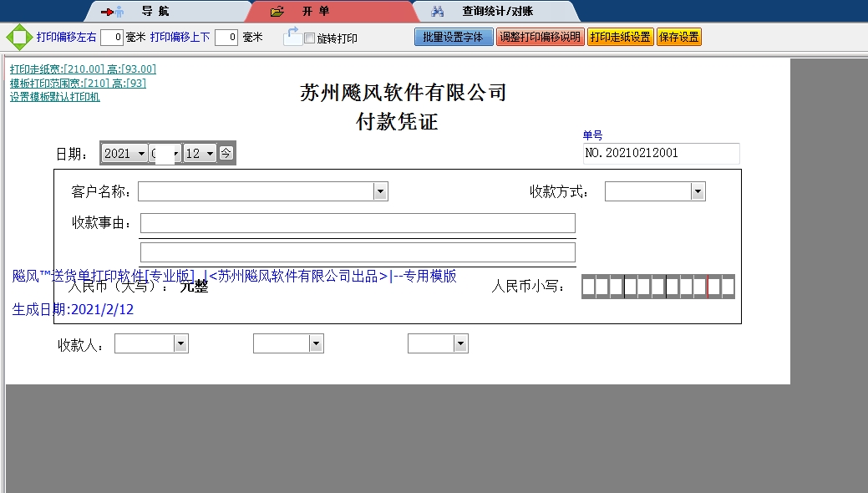Click the binoculars icon on 查询统计/对账 tab
This screenshot has width=868, height=493.
coord(438,11)
